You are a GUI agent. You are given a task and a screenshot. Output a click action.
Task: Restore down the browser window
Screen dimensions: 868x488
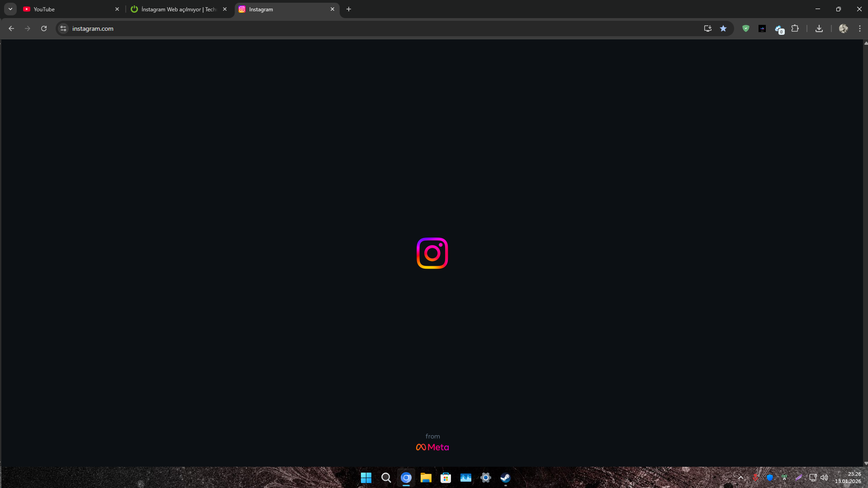tap(839, 9)
